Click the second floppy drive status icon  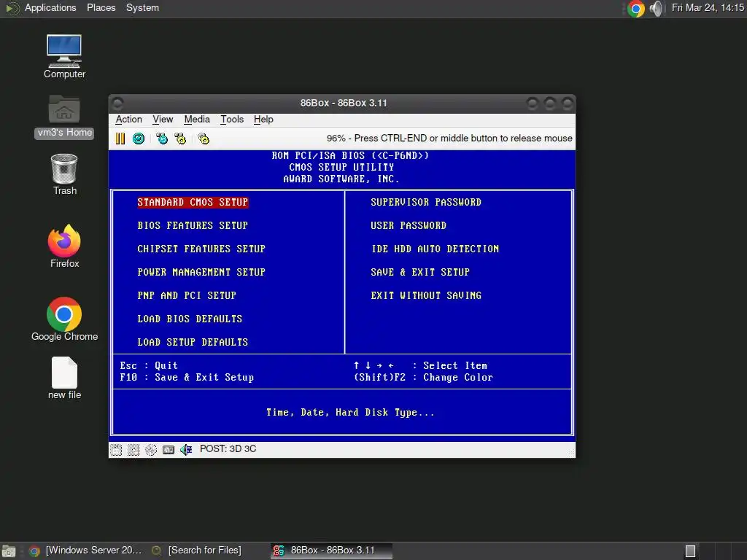tap(133, 449)
